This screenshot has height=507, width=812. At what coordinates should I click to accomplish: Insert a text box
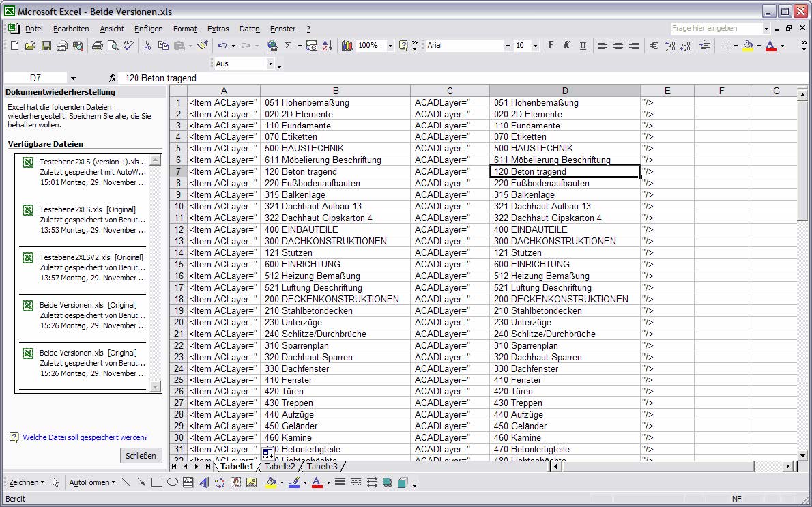pyautogui.click(x=188, y=482)
